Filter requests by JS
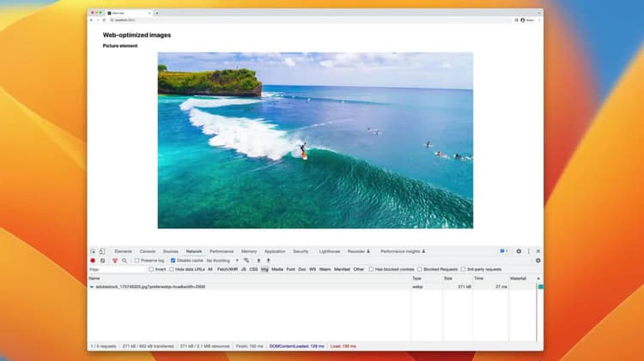 click(x=244, y=269)
